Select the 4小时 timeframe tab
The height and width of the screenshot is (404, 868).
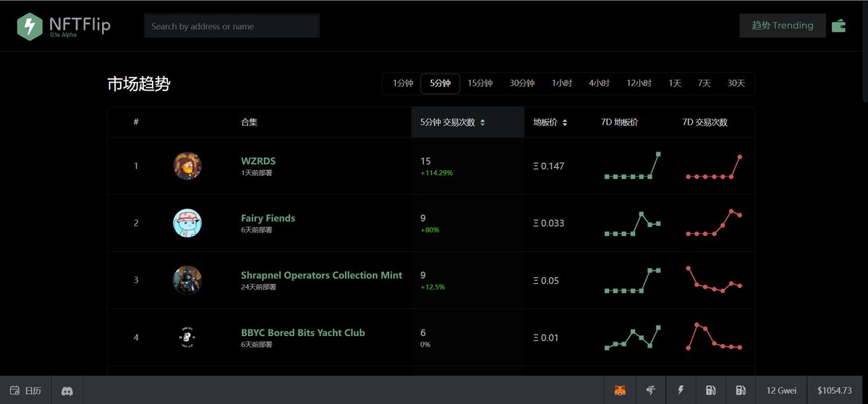pos(599,83)
